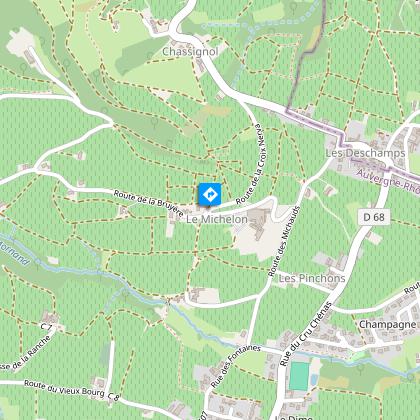Viewport: 420px width, 420px height.
Task: Select the Route du Vieux Bourg label
Action: pos(64,388)
